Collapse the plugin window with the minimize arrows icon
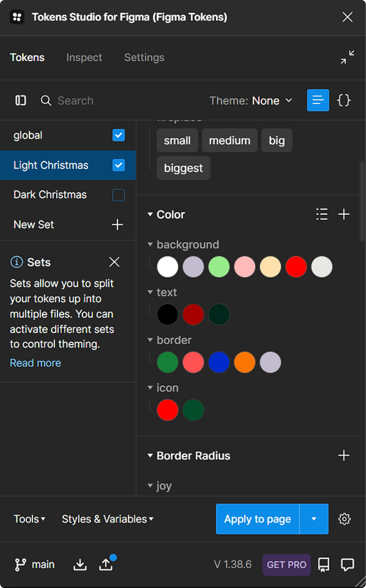Screen dimensions: 366x588 click(x=347, y=57)
